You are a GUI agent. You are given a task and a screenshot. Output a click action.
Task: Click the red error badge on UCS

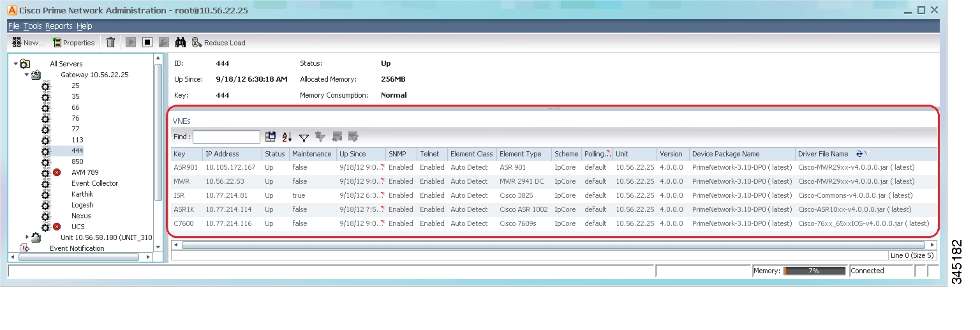click(56, 227)
